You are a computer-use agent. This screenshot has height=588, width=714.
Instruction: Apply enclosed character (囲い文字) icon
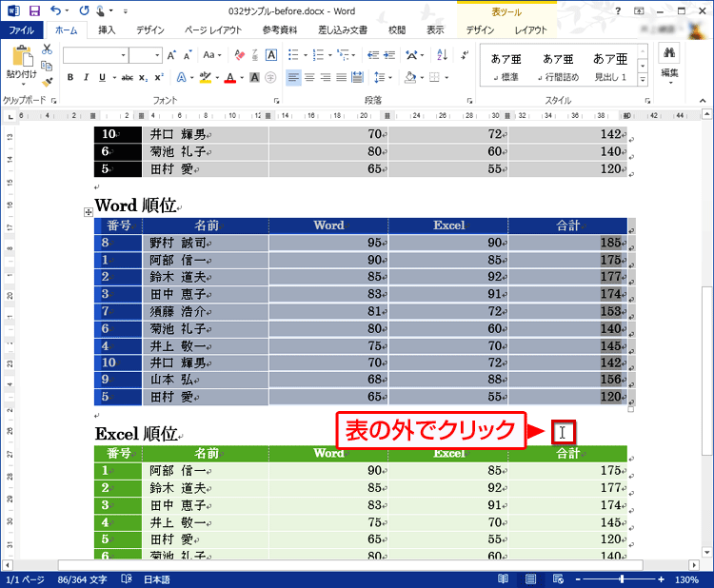(x=270, y=78)
